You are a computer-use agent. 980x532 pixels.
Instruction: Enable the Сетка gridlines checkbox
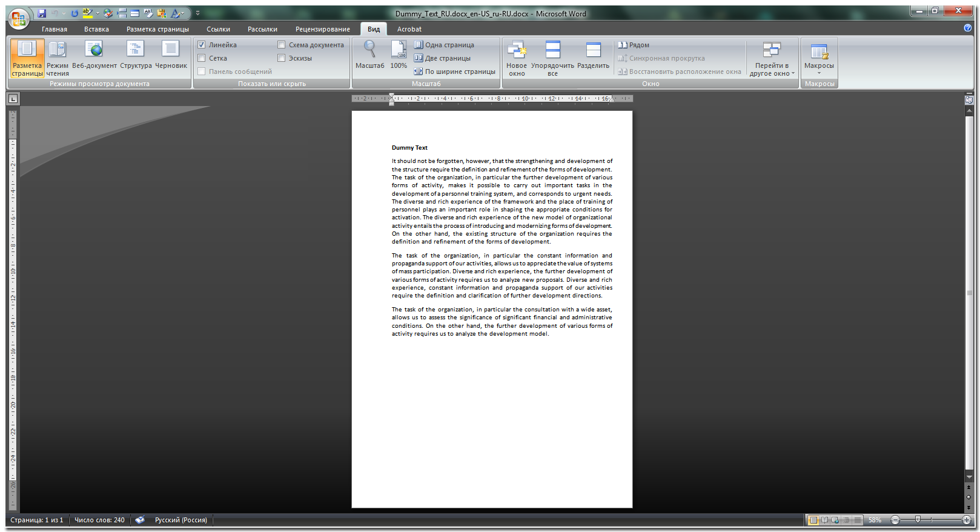coord(202,58)
